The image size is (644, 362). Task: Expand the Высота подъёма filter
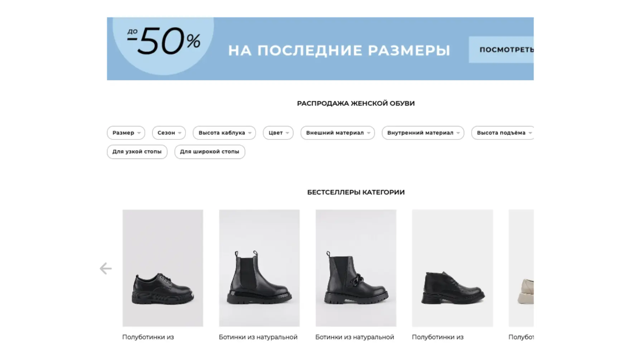click(503, 133)
